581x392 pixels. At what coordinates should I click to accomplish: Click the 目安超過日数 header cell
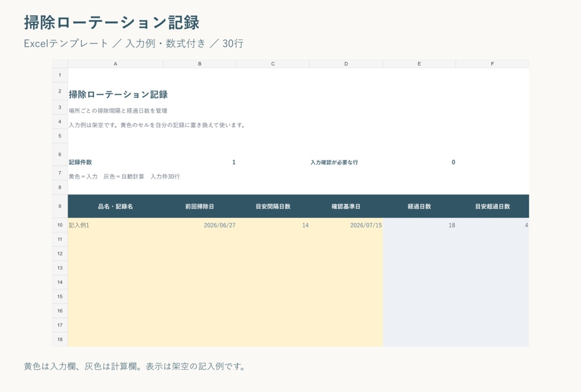coord(492,206)
